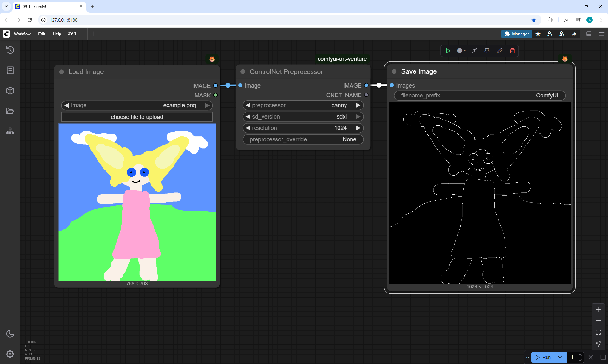The height and width of the screenshot is (364, 608).
Task: Collapse the Load Image node dot
Action: point(62,72)
